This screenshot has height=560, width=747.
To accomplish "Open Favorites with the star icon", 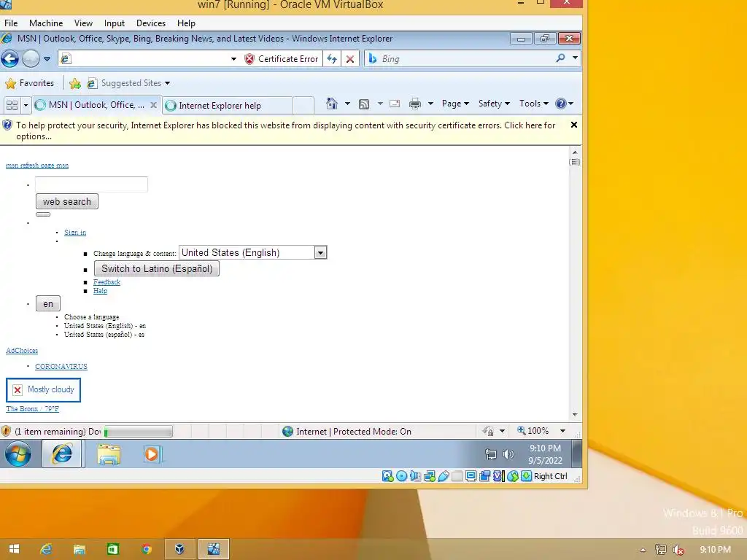I will [x=10, y=83].
